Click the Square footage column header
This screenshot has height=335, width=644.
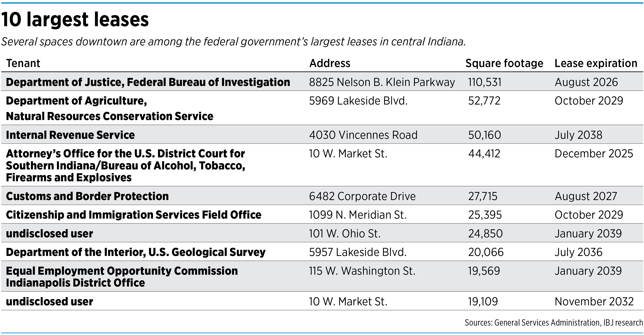point(504,63)
